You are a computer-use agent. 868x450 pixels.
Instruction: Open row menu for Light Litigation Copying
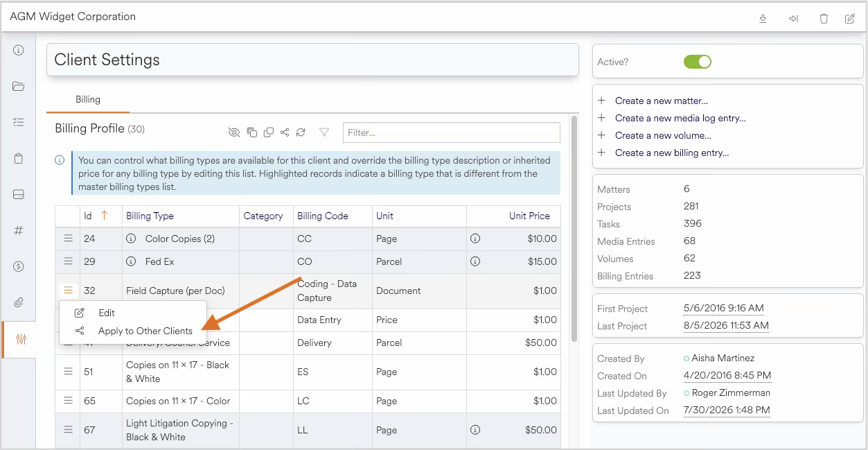coord(68,430)
